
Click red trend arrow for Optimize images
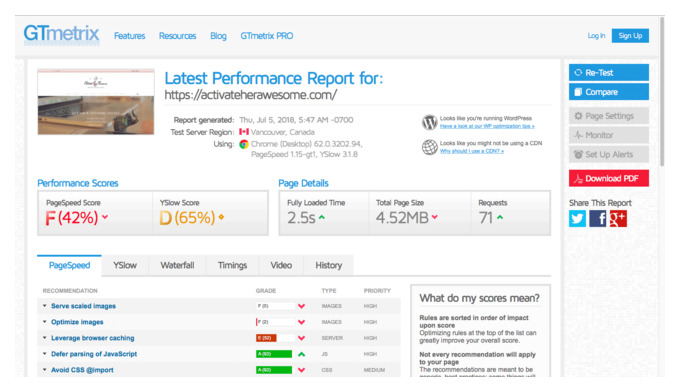coord(301,322)
